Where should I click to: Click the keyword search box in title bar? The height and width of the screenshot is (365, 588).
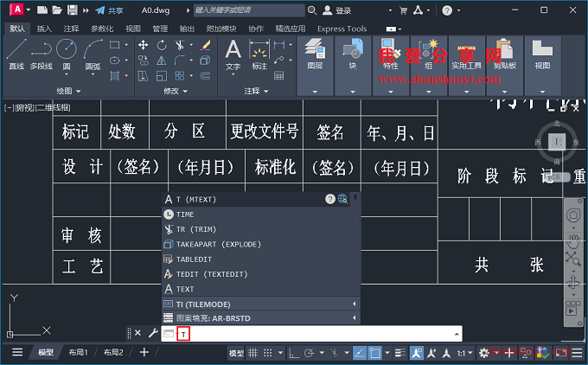(x=249, y=10)
